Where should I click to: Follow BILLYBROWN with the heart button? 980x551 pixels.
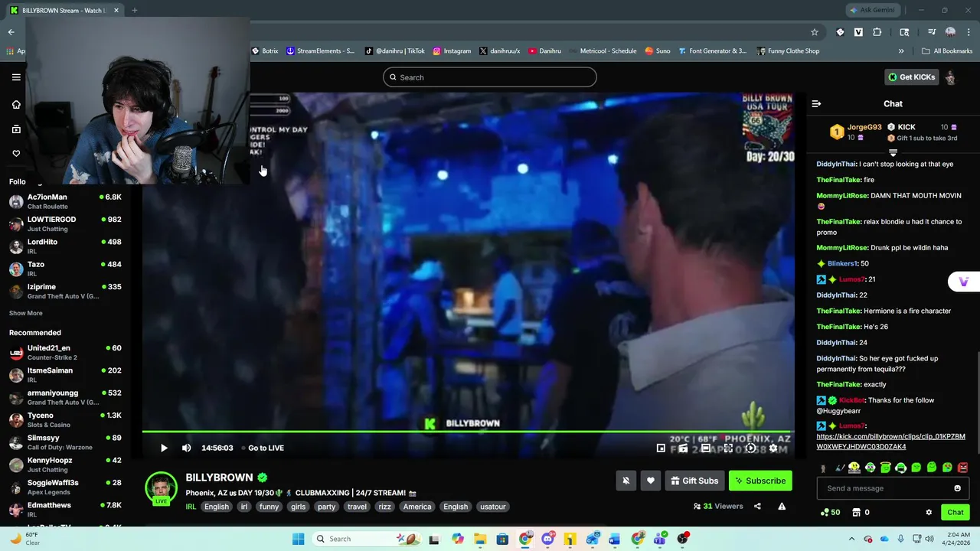[x=651, y=481]
